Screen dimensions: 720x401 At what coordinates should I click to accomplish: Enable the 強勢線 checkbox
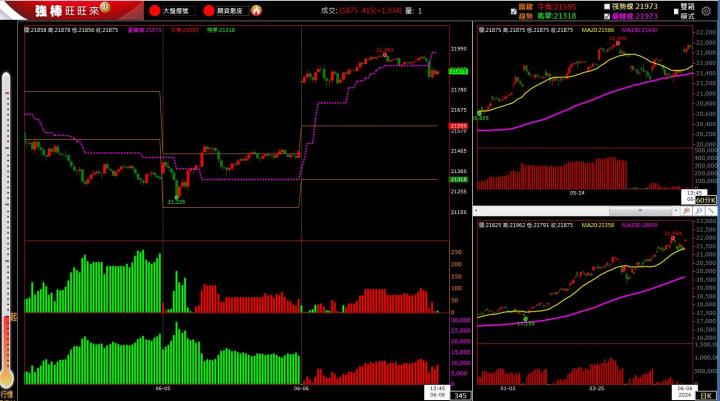[607, 5]
